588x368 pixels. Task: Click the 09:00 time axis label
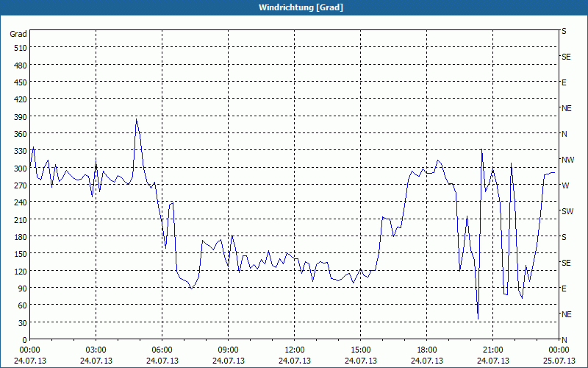click(x=229, y=350)
